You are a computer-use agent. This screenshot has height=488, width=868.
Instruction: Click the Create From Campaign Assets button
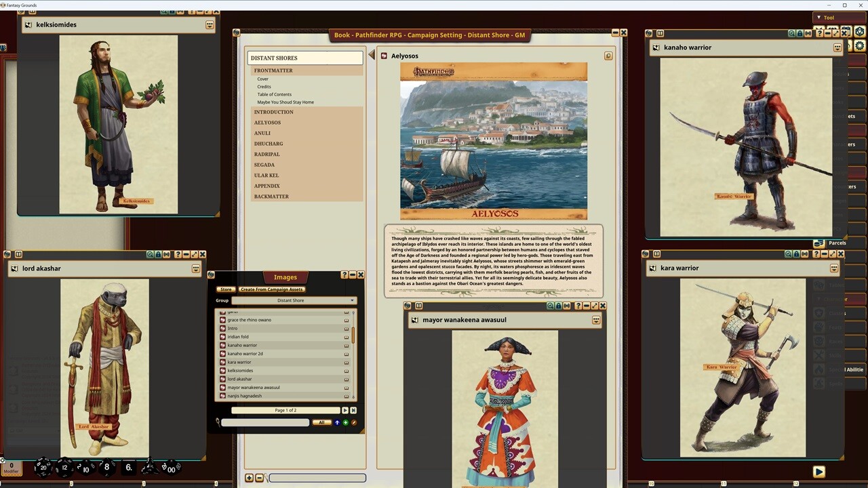(x=272, y=289)
